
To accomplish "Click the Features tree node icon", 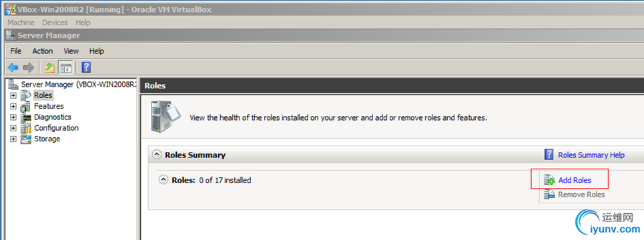I will (25, 106).
